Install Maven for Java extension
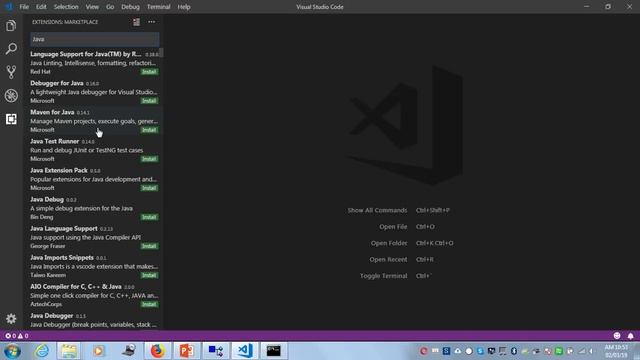 (x=149, y=129)
